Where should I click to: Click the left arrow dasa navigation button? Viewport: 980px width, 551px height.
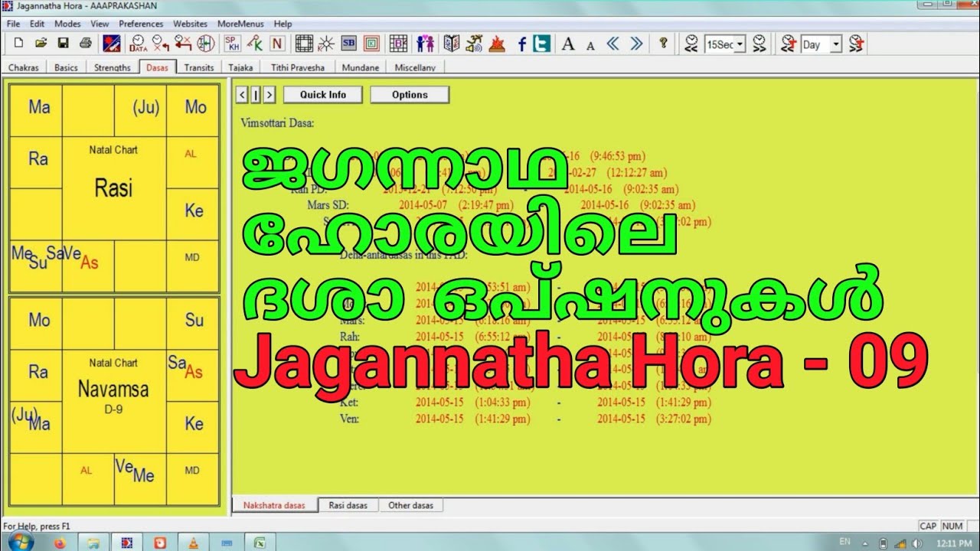point(242,95)
